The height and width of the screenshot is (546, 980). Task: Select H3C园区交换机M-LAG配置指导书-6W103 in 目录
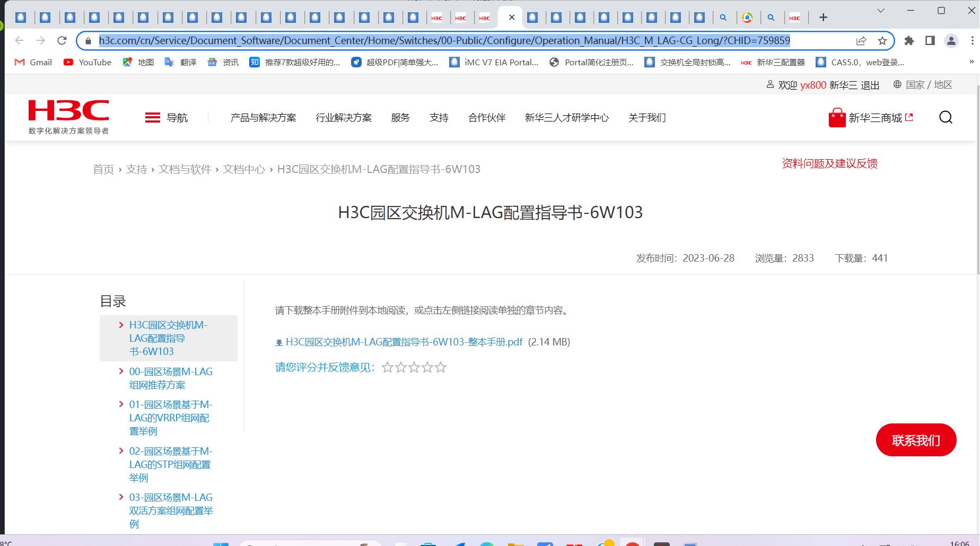[169, 338]
